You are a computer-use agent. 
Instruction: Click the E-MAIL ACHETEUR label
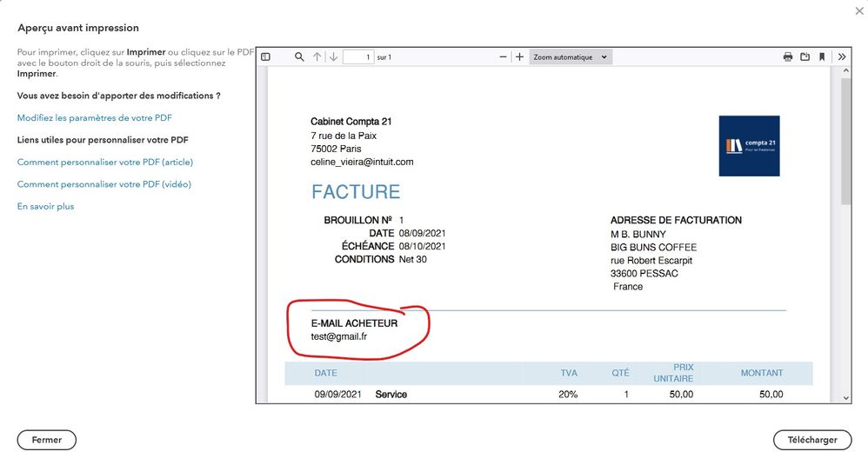click(354, 323)
